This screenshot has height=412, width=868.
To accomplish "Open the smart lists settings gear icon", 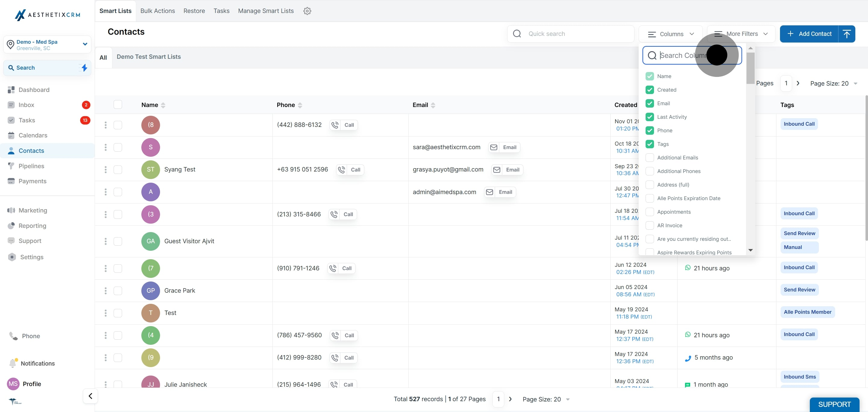I will pos(307,11).
